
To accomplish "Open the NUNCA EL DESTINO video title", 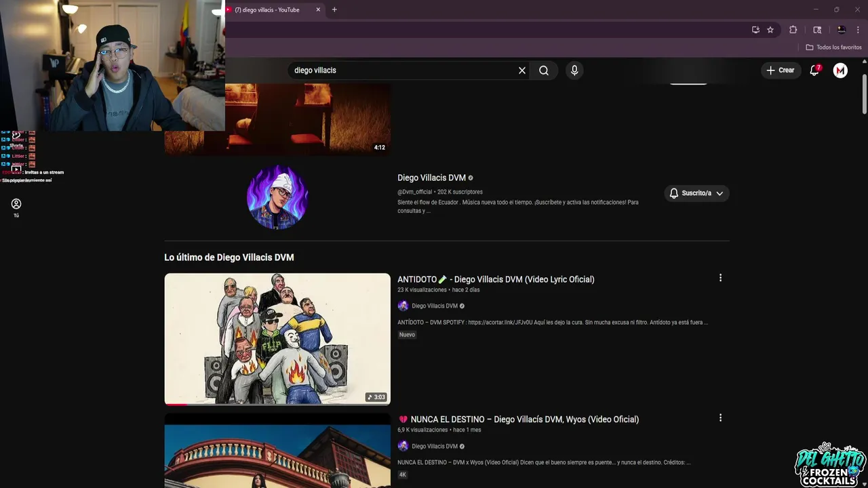I will click(518, 420).
